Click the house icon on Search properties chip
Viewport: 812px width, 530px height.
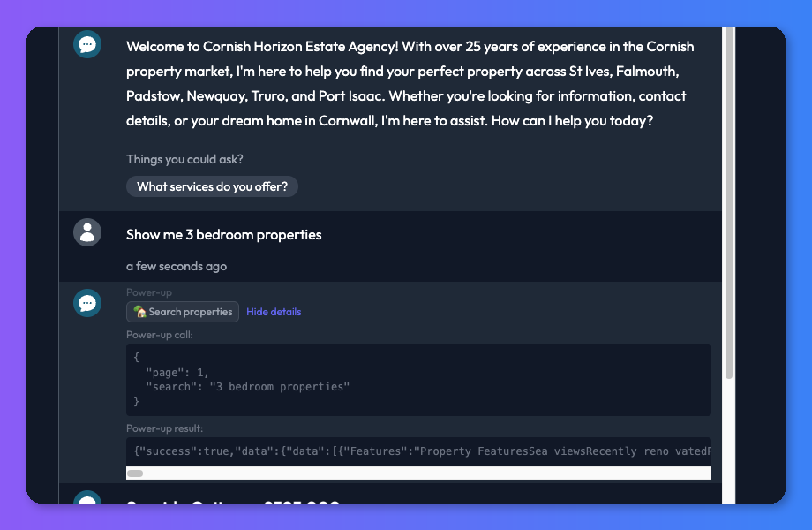click(139, 311)
